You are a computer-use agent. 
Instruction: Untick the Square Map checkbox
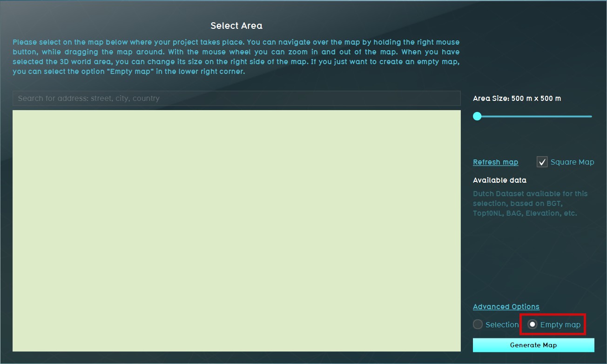click(542, 162)
